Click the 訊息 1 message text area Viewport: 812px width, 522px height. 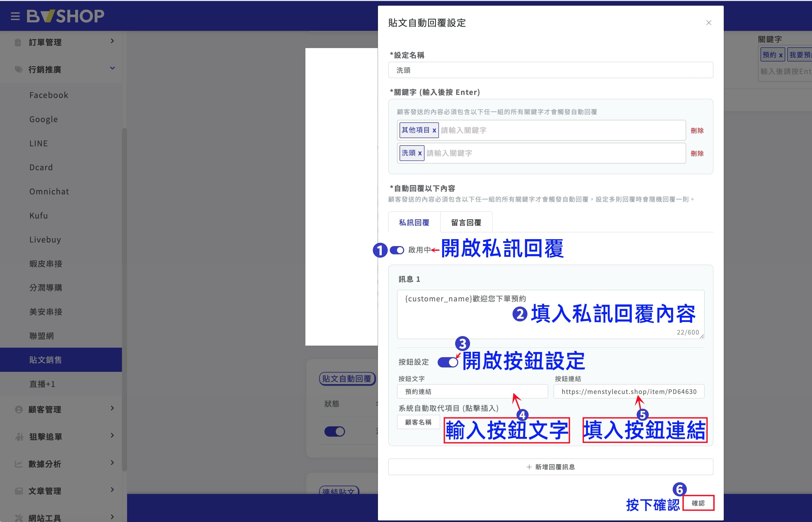[551, 314]
